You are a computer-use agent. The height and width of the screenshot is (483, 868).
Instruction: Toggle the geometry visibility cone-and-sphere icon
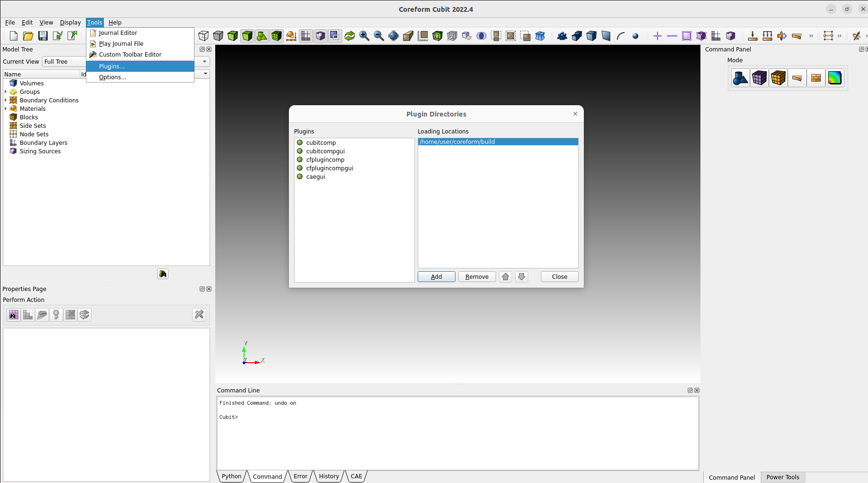[262, 36]
